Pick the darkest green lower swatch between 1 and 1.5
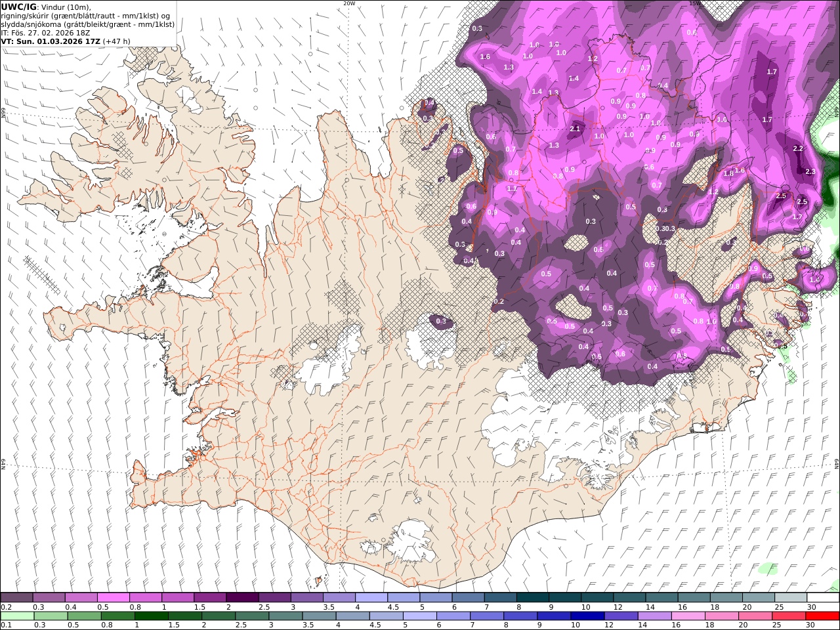The image size is (840, 630). point(152,616)
